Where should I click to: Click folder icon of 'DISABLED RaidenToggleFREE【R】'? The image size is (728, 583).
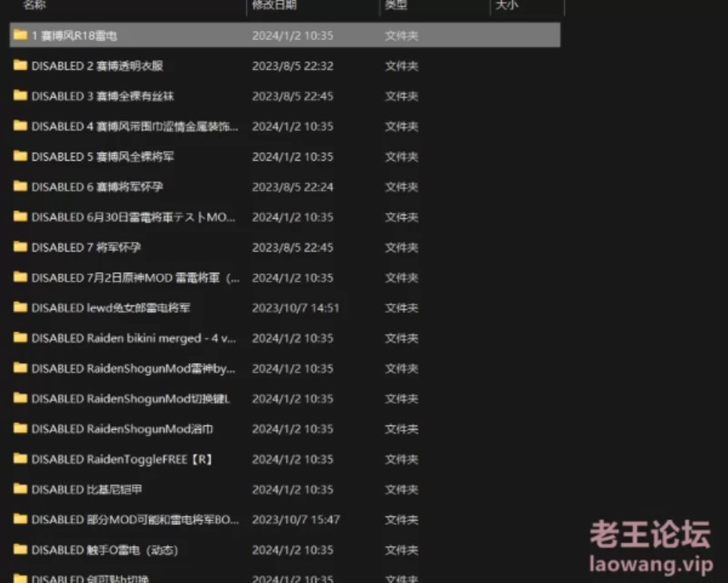(20, 459)
